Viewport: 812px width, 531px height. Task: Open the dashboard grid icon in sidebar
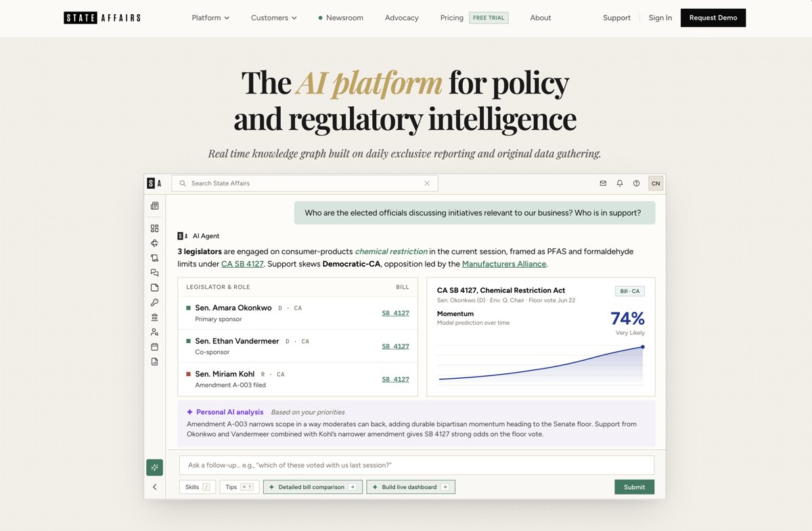tap(154, 229)
